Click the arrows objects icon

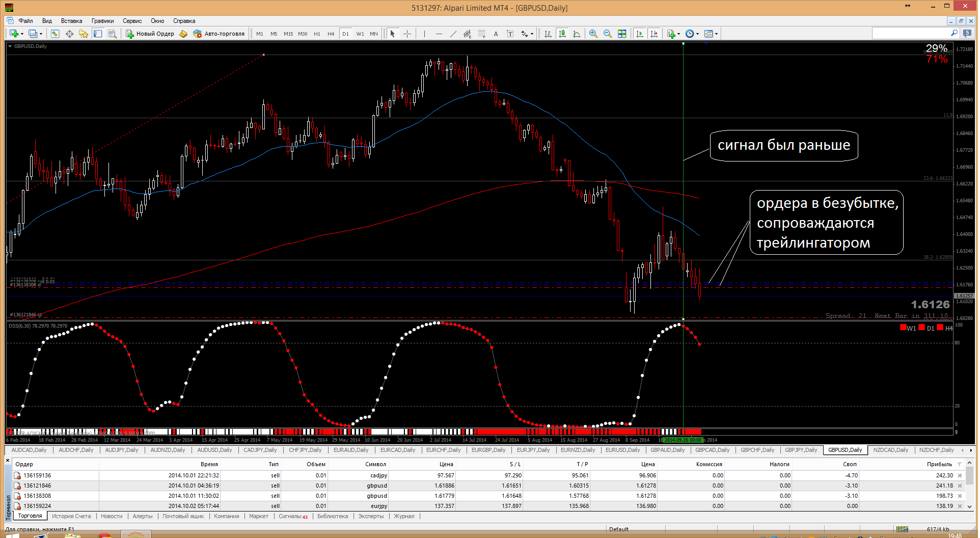(524, 34)
